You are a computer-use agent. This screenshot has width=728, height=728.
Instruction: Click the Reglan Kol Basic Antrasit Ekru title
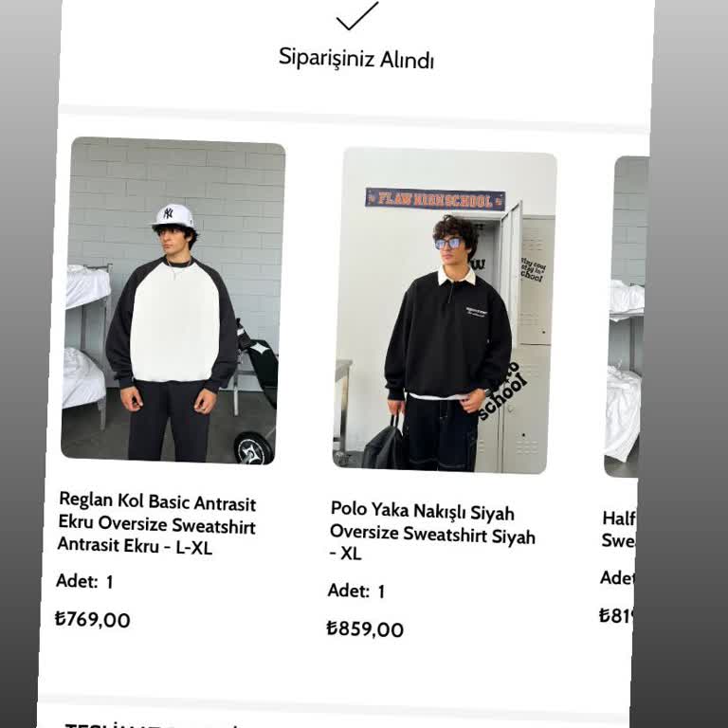click(156, 523)
